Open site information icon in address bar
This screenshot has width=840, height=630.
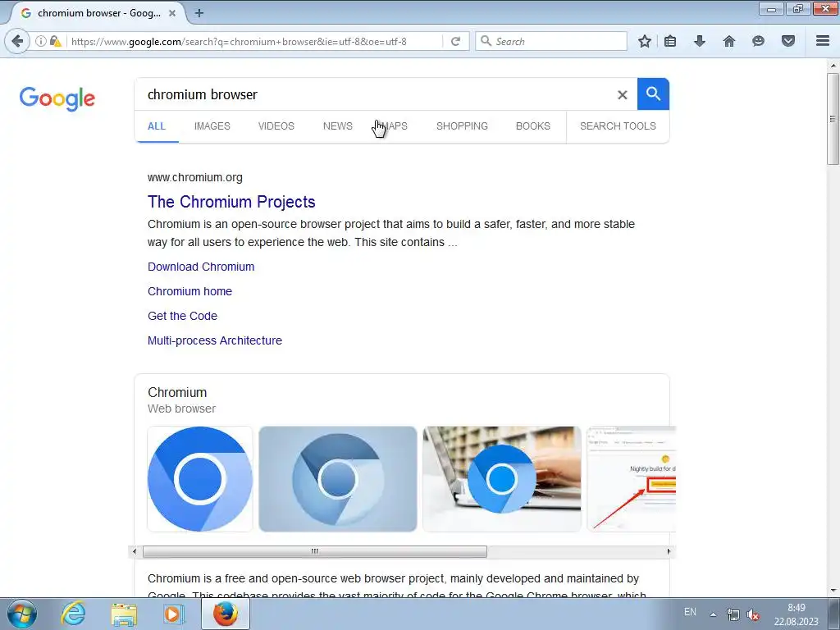coord(41,41)
